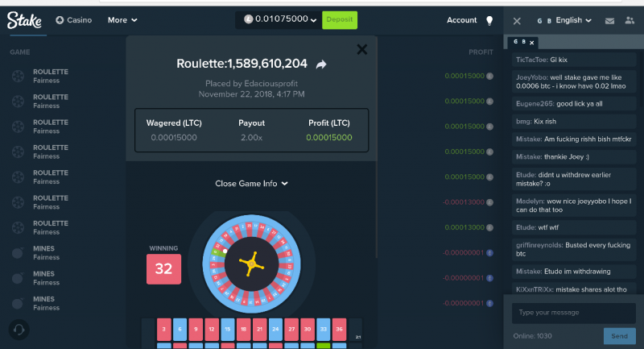Focus the Type your message field

click(574, 313)
